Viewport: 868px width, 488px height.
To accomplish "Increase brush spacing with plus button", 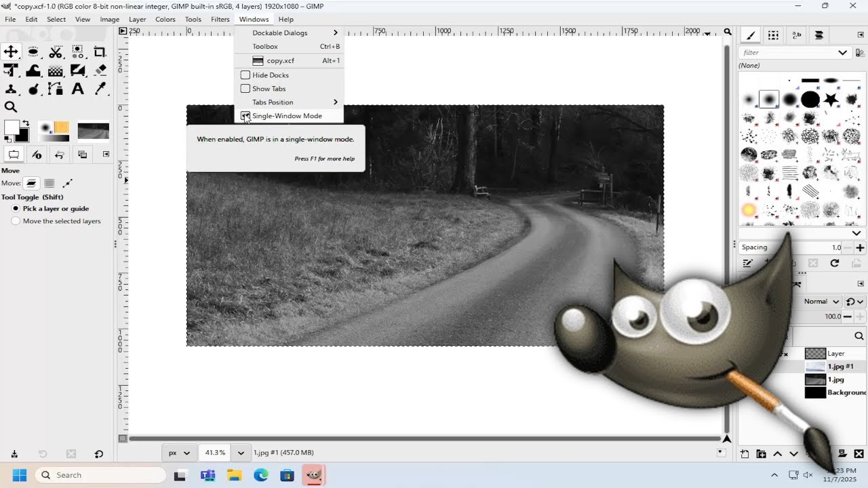I will (860, 248).
